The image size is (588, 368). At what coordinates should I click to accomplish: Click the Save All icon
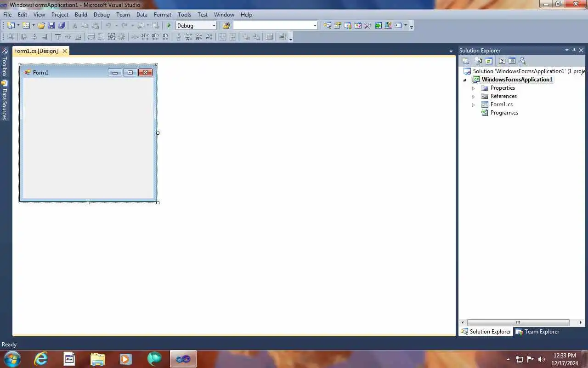62,25
